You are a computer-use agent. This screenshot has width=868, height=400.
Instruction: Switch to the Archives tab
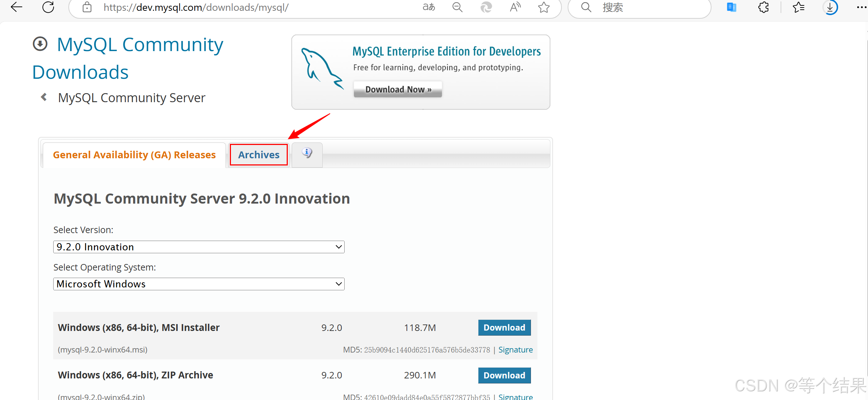(259, 155)
